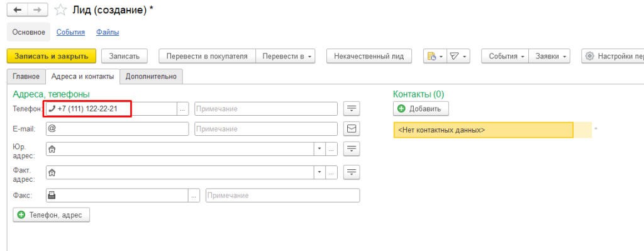Click the list icon next to the Телефон note field
The width and height of the screenshot is (644, 251).
(352, 109)
